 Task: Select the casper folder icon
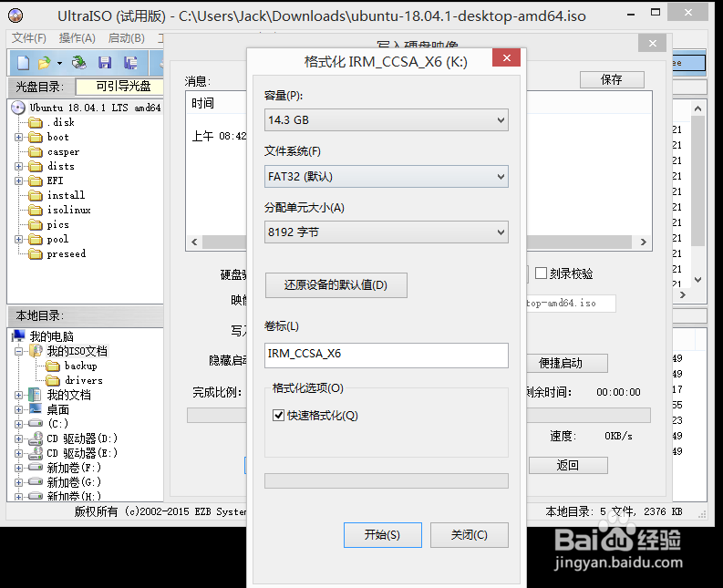(x=35, y=151)
